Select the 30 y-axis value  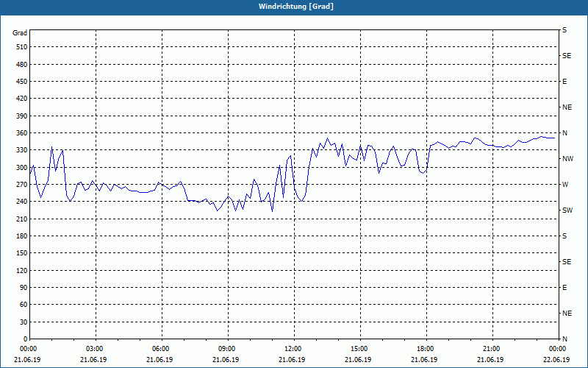[x=24, y=322]
